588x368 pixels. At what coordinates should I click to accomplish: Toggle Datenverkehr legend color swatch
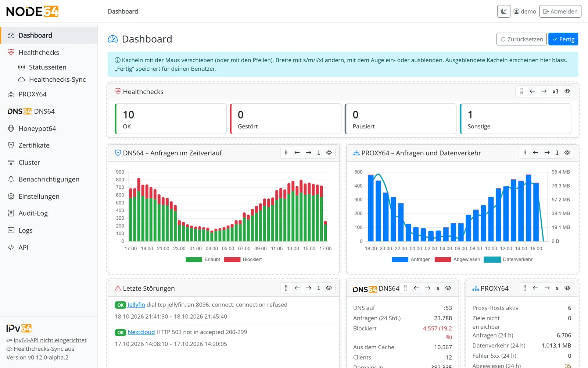click(x=492, y=259)
